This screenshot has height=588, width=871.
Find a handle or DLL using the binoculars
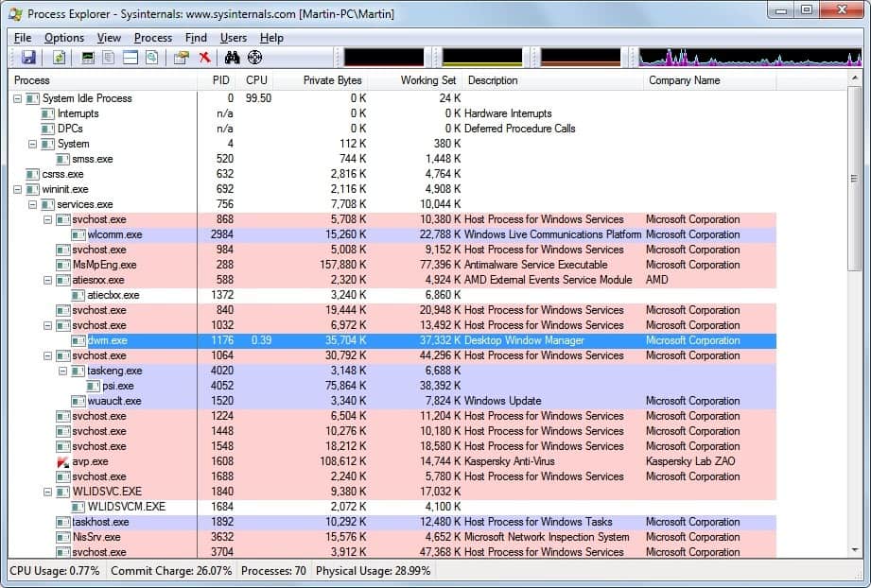click(x=233, y=57)
